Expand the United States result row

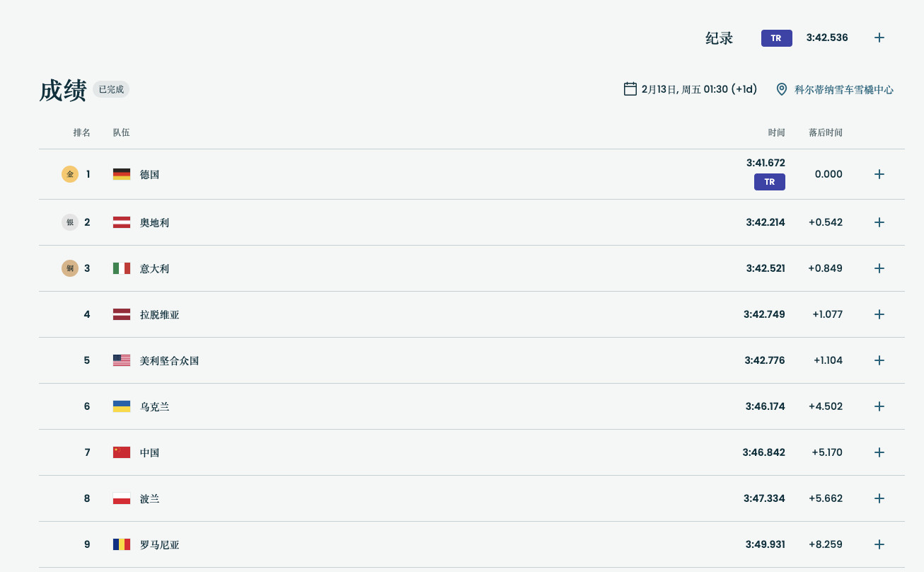[x=879, y=360]
